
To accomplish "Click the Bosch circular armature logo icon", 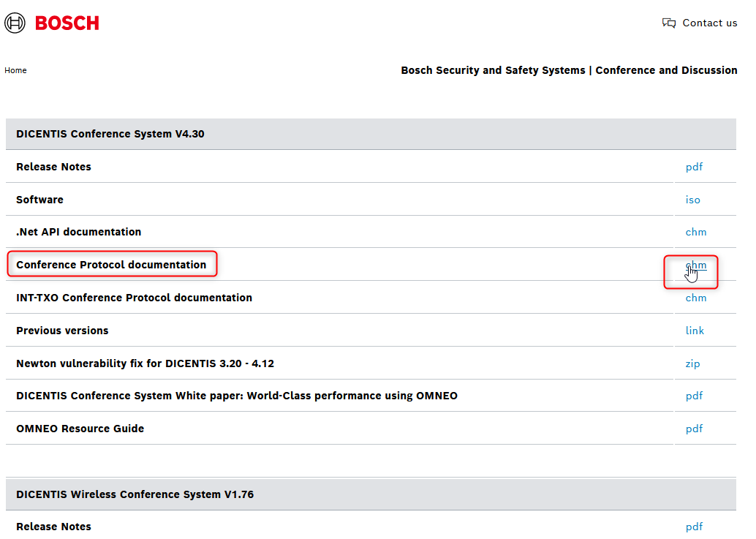I will click(x=15, y=23).
